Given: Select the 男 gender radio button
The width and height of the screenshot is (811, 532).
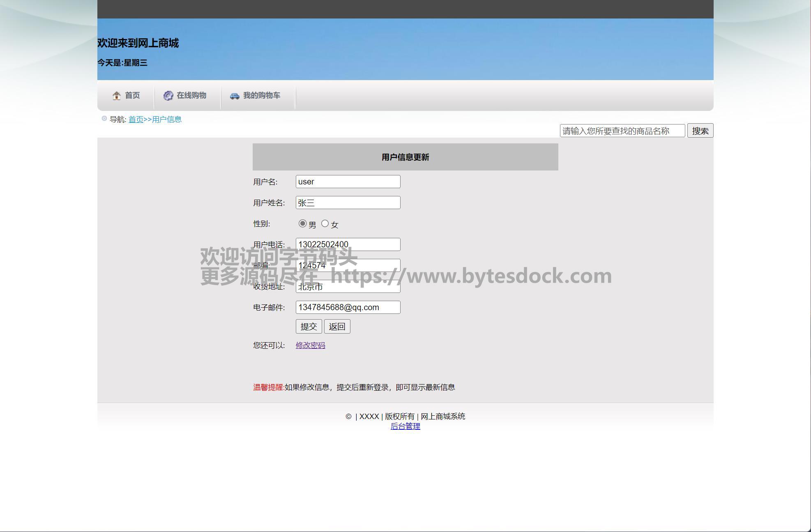Looking at the screenshot, I should point(303,223).
